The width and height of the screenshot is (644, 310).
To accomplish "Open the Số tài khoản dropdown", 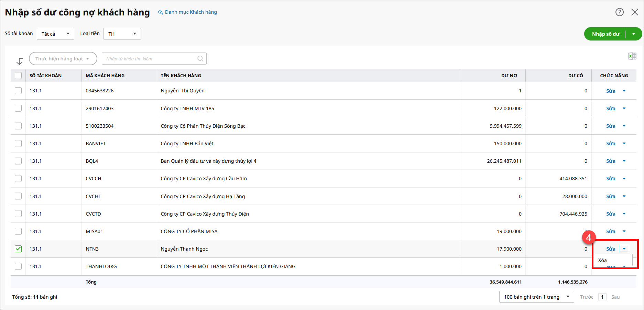I will click(x=55, y=34).
